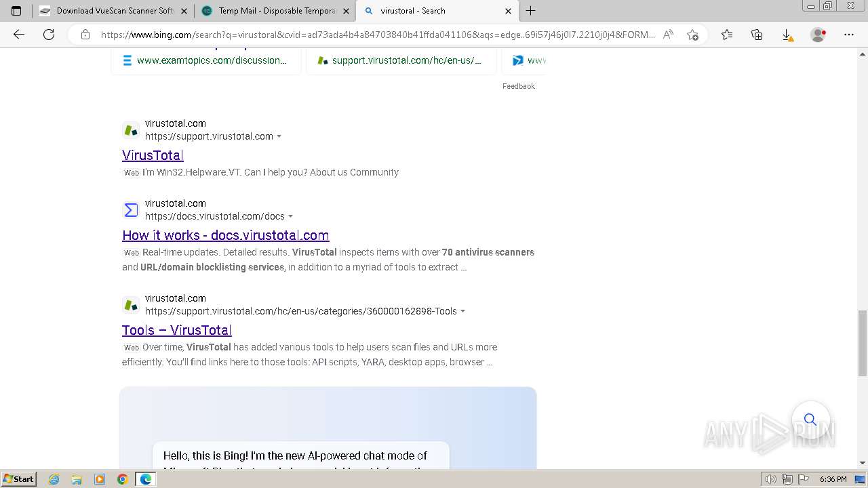Open the VirusTotal result title

click(x=153, y=155)
